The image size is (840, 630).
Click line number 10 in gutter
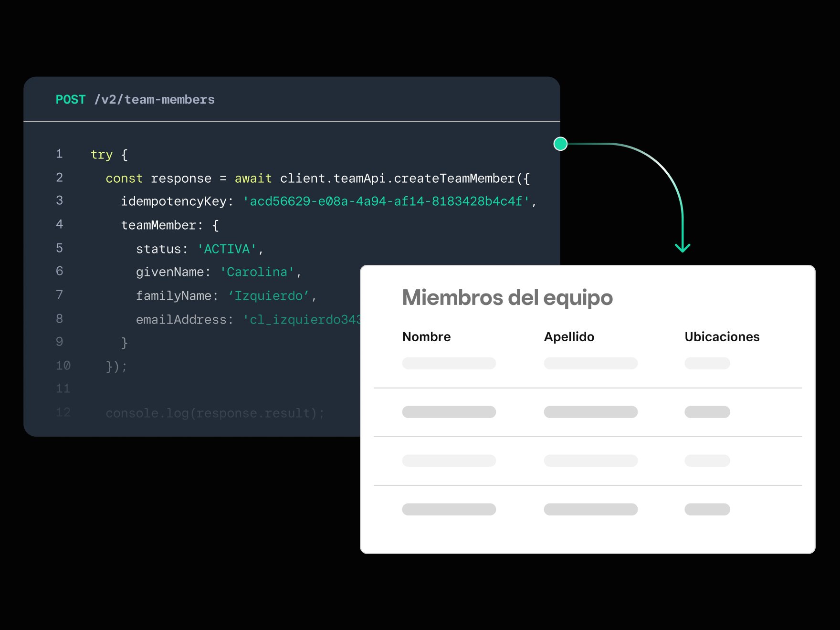point(63,366)
